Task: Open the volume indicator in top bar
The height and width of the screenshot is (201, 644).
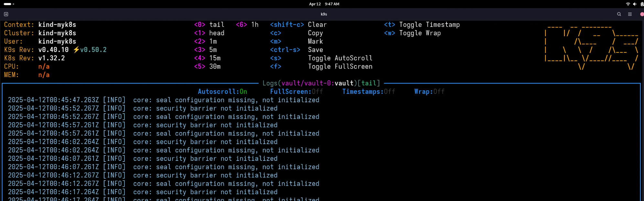Action: pyautogui.click(x=635, y=4)
